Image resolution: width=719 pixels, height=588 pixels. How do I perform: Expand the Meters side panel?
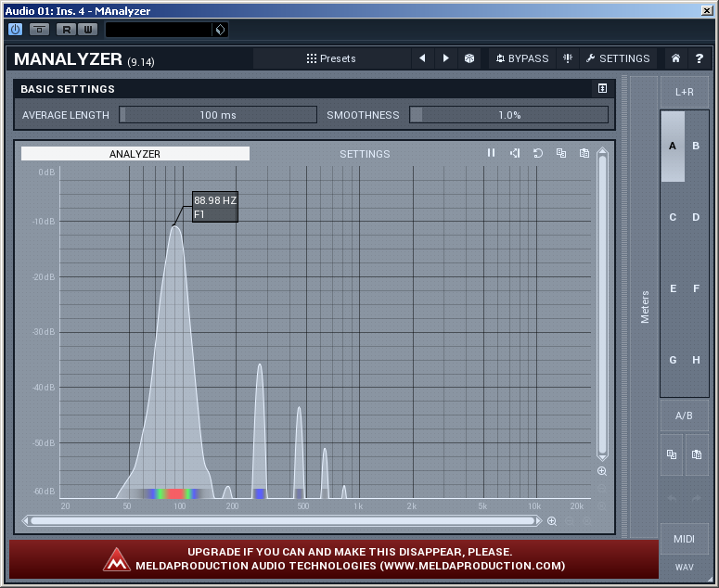(644, 306)
